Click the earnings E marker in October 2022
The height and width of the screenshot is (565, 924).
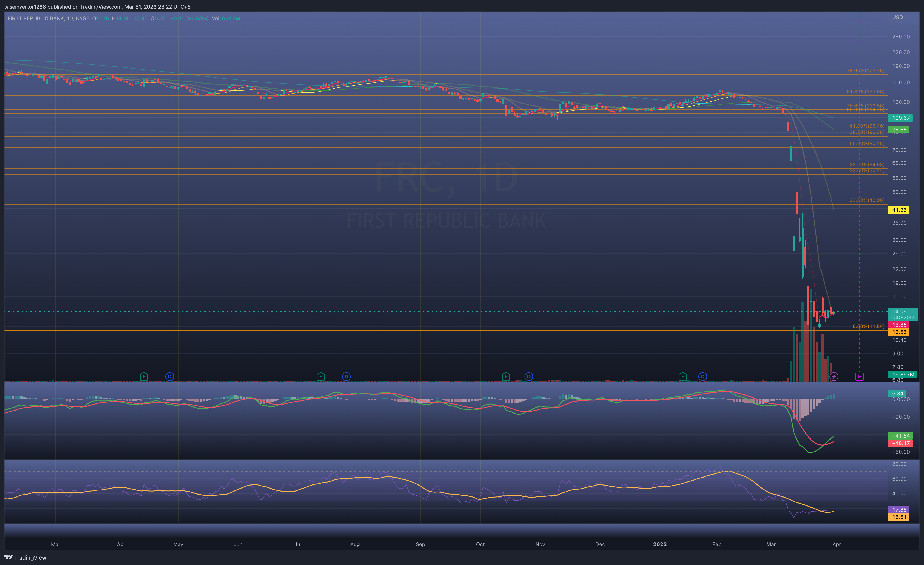click(x=506, y=376)
